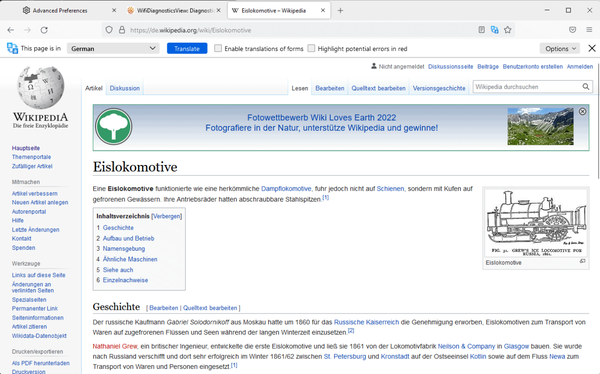Click the blue Translate button

point(187,48)
